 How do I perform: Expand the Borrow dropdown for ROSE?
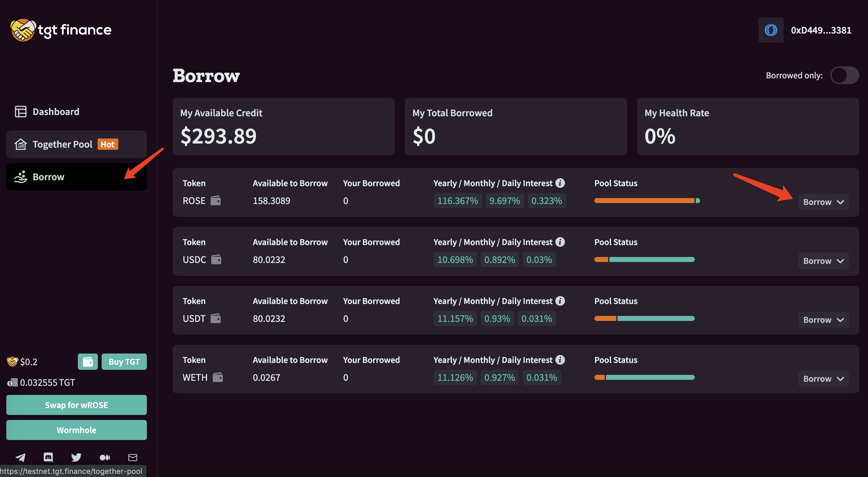pos(823,202)
